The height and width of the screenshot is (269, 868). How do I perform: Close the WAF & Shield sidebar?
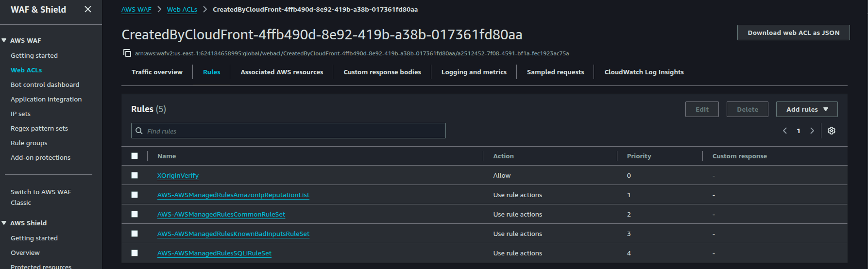(x=88, y=9)
